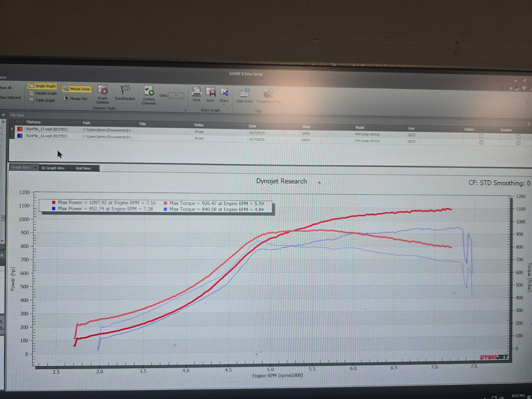Select Triple Graph layout
Image resolution: width=532 pixels, height=399 pixels.
(x=42, y=100)
